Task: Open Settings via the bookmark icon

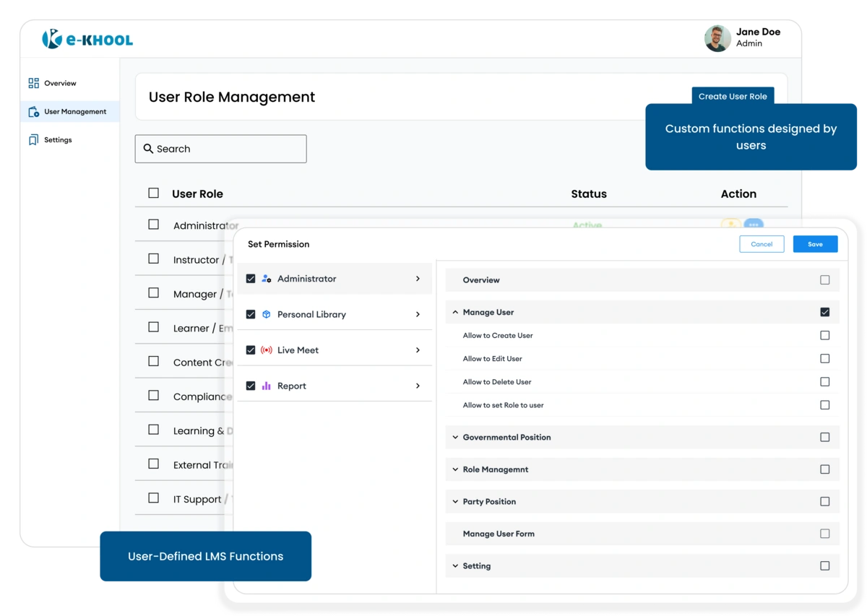Action: point(33,139)
